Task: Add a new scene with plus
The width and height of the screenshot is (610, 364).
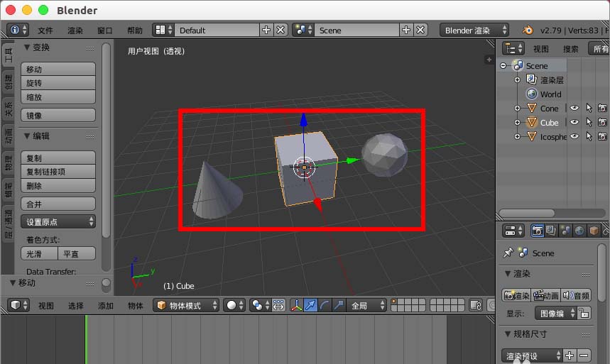Action: tap(406, 30)
